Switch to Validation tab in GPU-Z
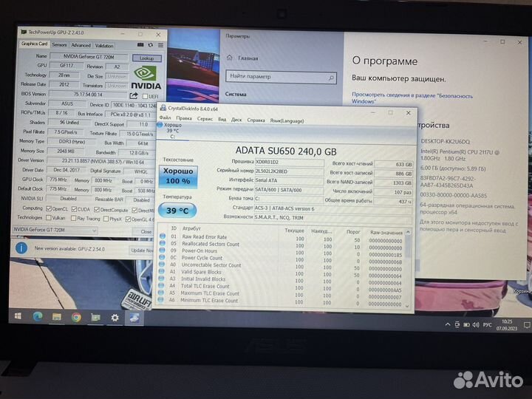532x399 pixels. point(104,46)
